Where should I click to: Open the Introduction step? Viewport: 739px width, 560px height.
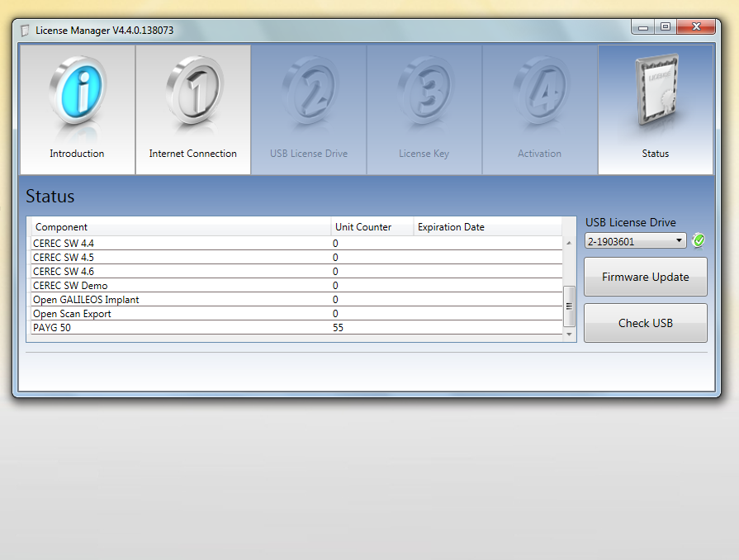78,109
